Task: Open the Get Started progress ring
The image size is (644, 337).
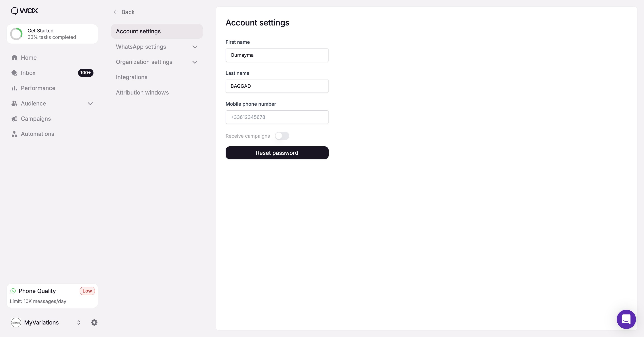Action: [16, 34]
